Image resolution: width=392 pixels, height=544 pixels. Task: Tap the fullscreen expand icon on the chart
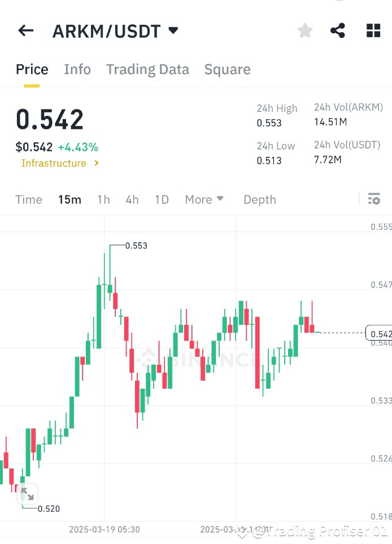(27, 494)
